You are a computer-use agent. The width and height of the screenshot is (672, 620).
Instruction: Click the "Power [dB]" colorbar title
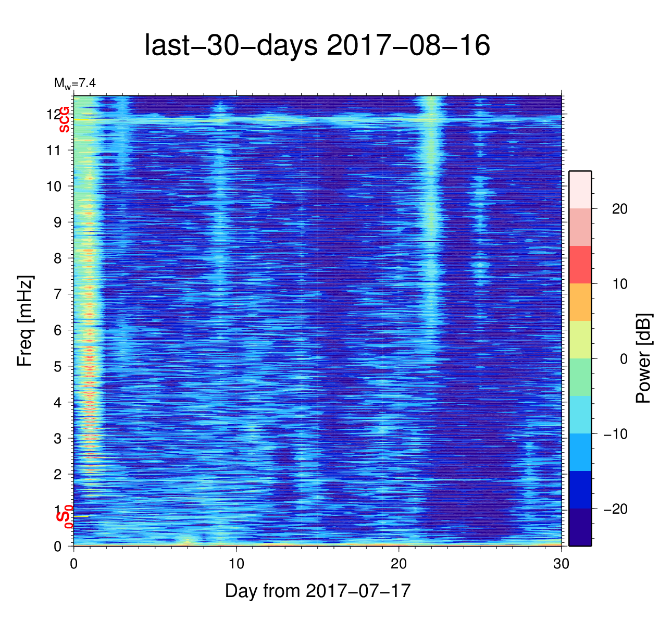click(x=644, y=358)
